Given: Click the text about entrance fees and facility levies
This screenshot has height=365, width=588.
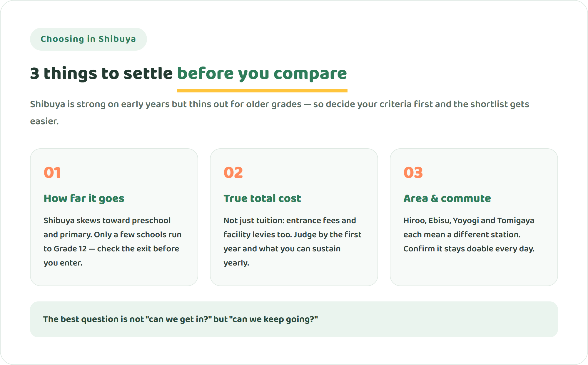Looking at the screenshot, I should click(293, 241).
